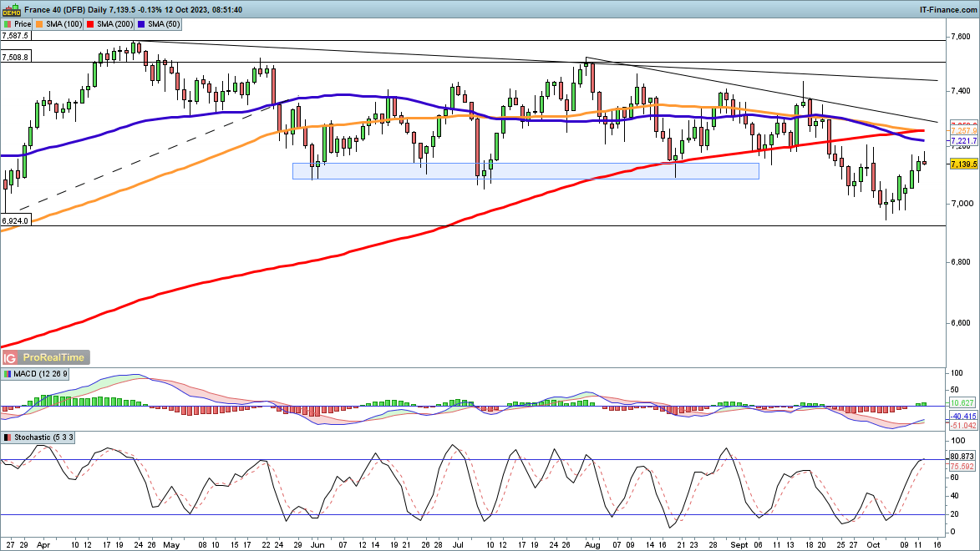Viewport: 980px width, 551px height.
Task: Click the 7,600 price axis label
Action: (962, 37)
